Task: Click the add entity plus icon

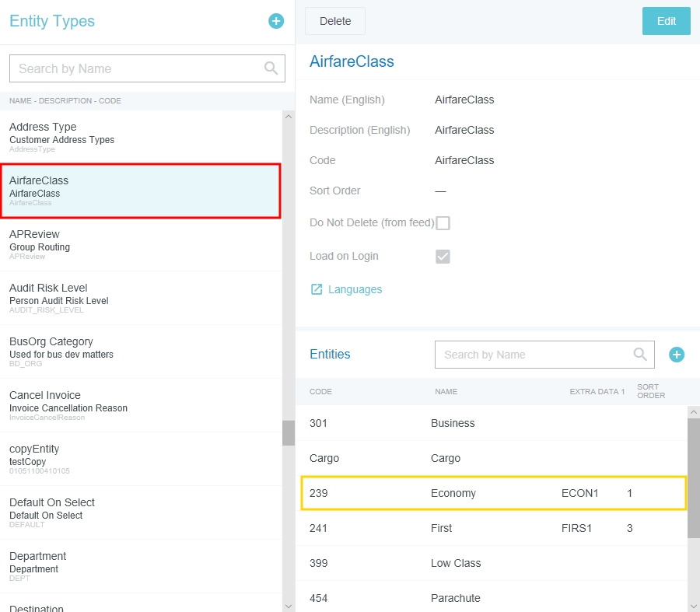Action: pos(677,355)
